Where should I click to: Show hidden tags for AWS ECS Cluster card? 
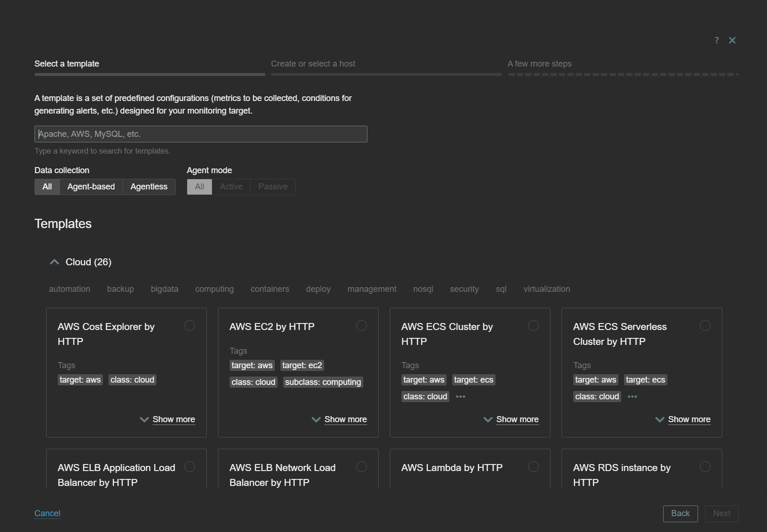click(461, 397)
